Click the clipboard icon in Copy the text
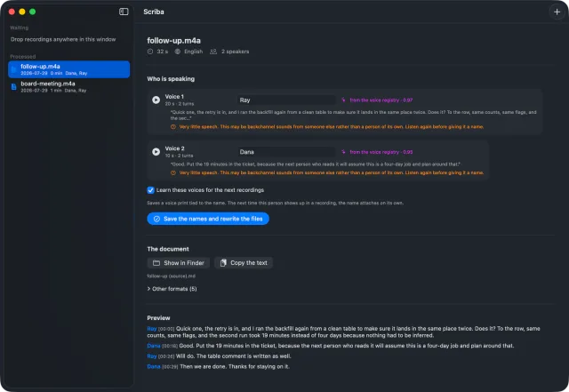This screenshot has height=392, width=569. pyautogui.click(x=223, y=263)
